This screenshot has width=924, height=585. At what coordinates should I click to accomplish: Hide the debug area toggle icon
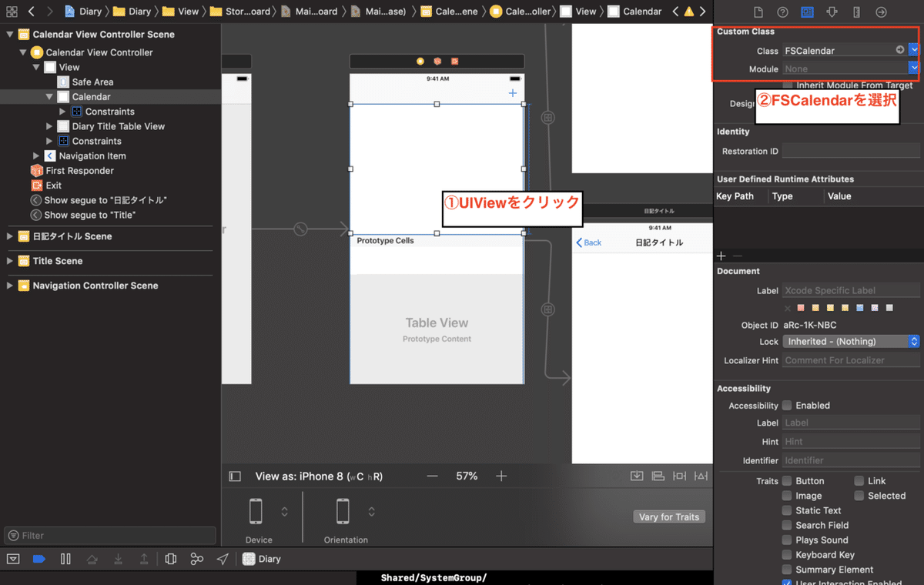click(13, 559)
